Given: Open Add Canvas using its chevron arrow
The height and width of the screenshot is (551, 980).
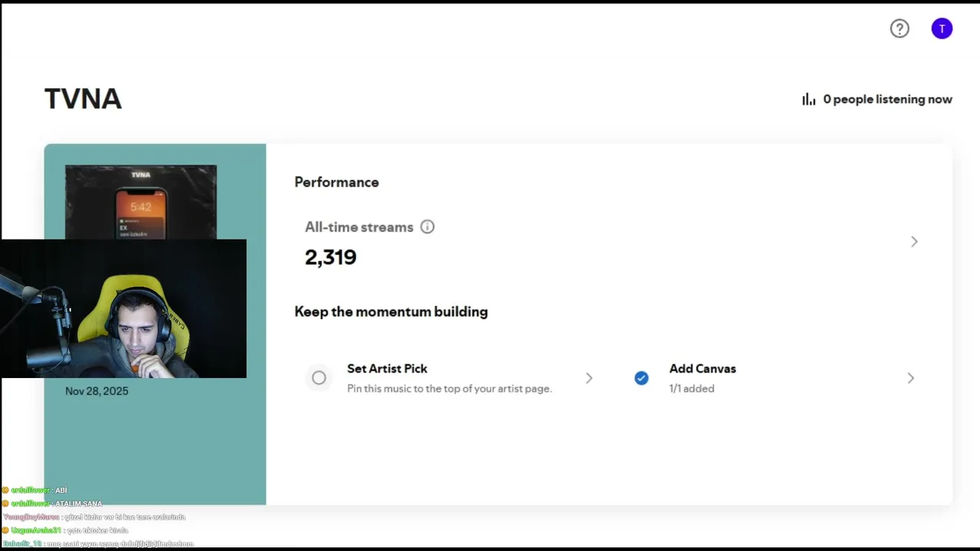Looking at the screenshot, I should coord(910,378).
